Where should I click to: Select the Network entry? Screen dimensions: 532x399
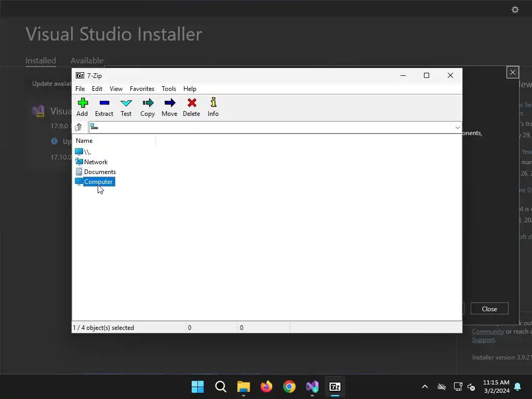pyautogui.click(x=96, y=162)
